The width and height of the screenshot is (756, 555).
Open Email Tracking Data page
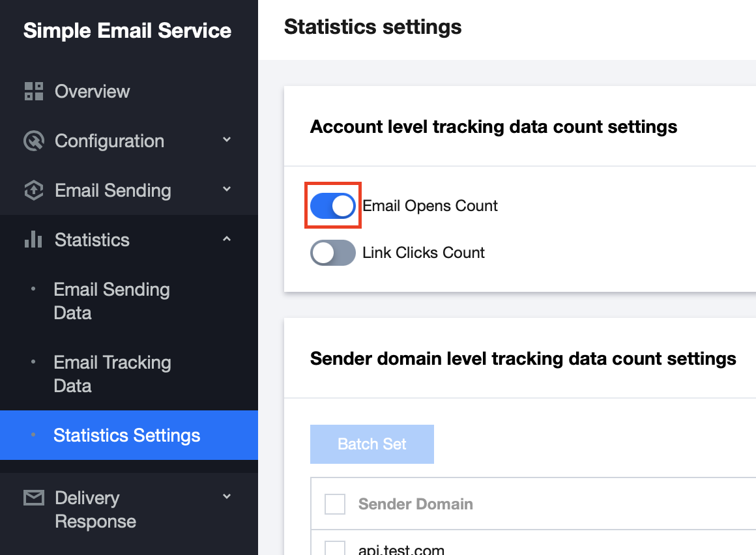(112, 374)
